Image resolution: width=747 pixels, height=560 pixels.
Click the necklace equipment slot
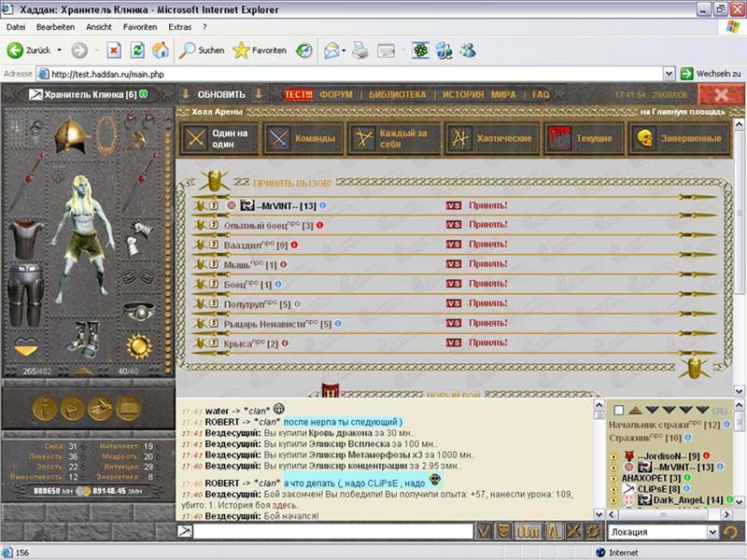click(x=106, y=134)
